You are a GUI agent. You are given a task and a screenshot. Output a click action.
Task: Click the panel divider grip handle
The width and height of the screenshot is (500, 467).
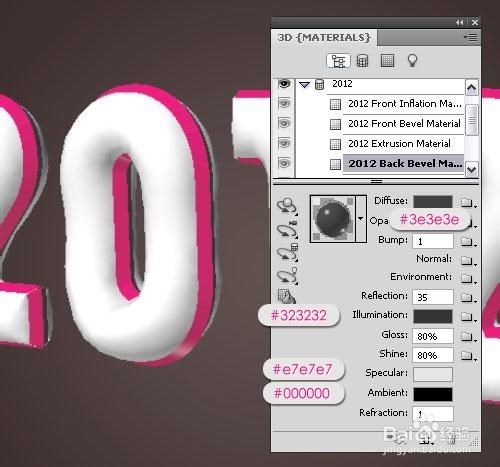coord(376,181)
